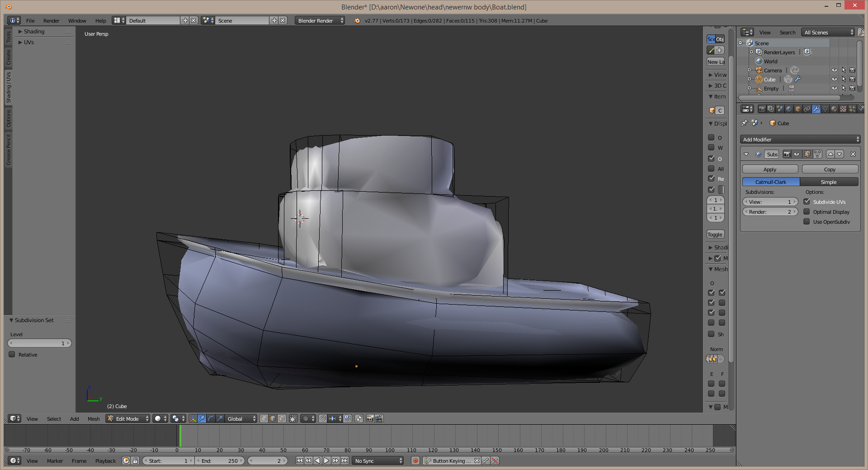Open the Help menu
868x470 pixels.
100,20
